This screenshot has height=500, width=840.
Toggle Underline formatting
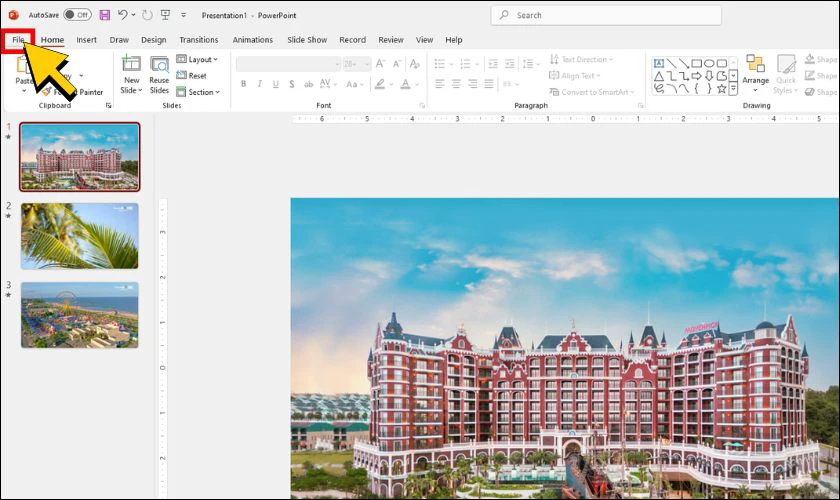[x=276, y=84]
